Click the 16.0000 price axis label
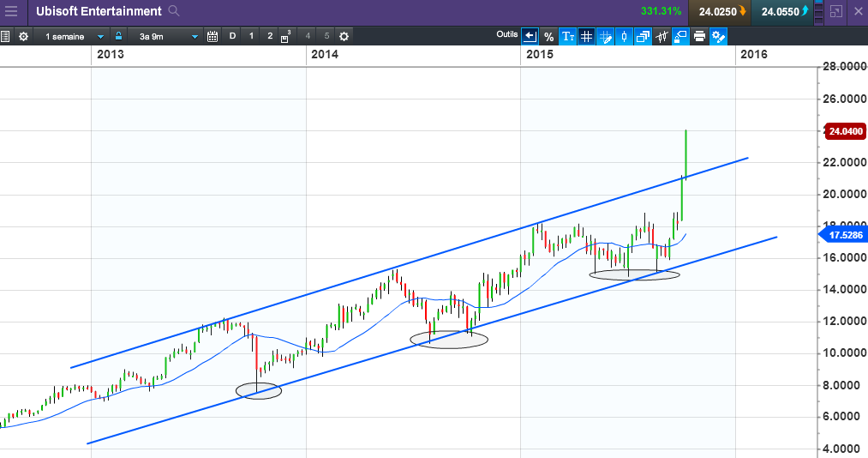Viewport: 868px width, 458px height. coord(844,257)
